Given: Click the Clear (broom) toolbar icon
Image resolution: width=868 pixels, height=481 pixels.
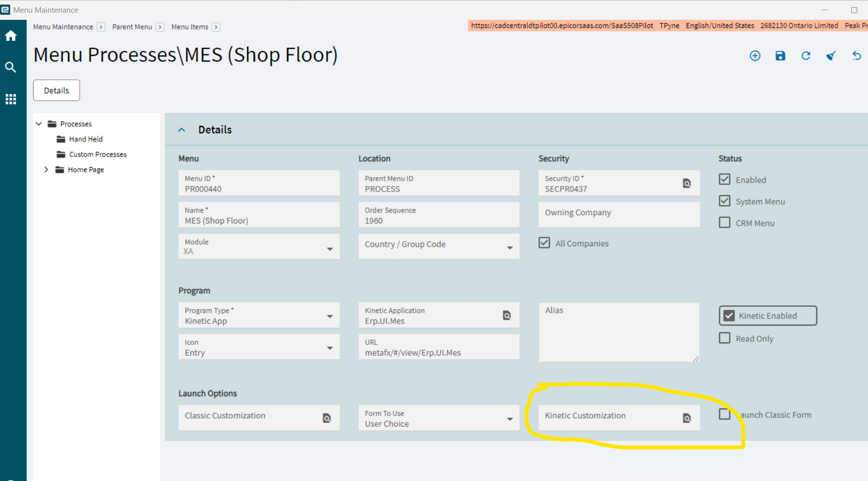Looking at the screenshot, I should click(830, 56).
